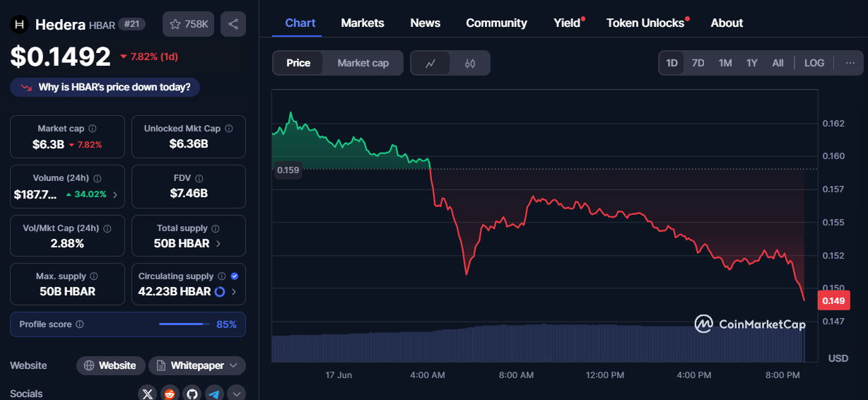Click the FDV info icon
The width and height of the screenshot is (868, 400).
point(200,179)
